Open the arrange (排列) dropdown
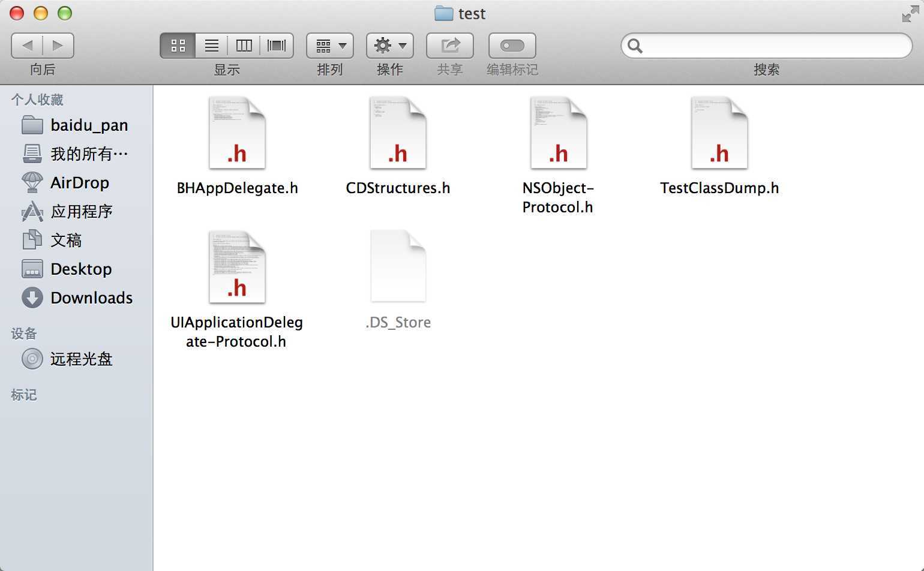This screenshot has width=924, height=571. point(330,46)
